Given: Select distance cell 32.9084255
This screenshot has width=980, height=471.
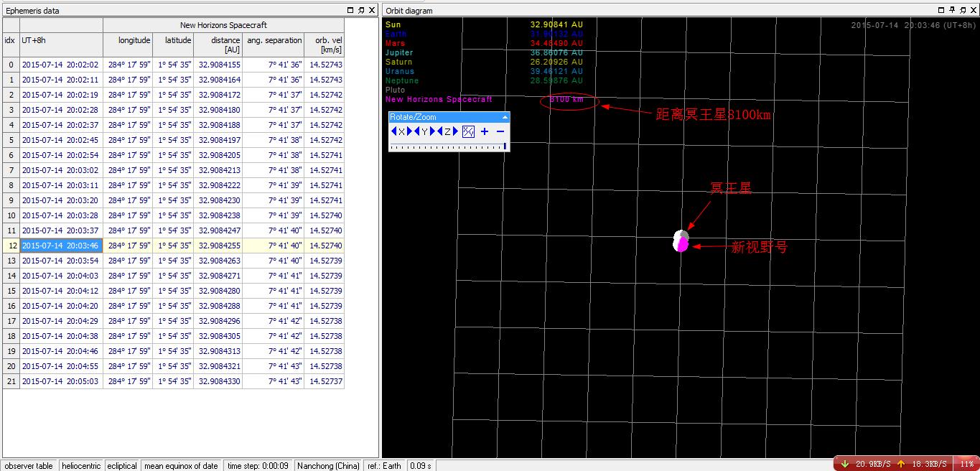Looking at the screenshot, I should 218,246.
